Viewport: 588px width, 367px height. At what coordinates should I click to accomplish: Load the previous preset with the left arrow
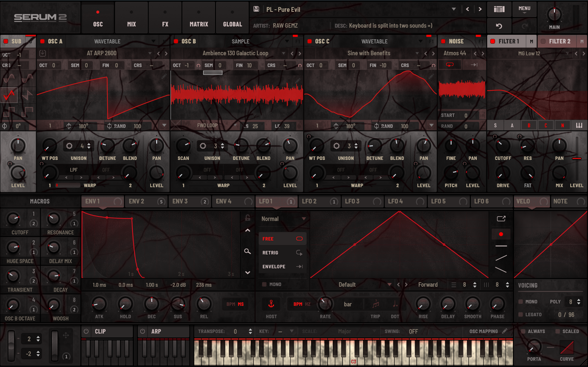pos(467,9)
